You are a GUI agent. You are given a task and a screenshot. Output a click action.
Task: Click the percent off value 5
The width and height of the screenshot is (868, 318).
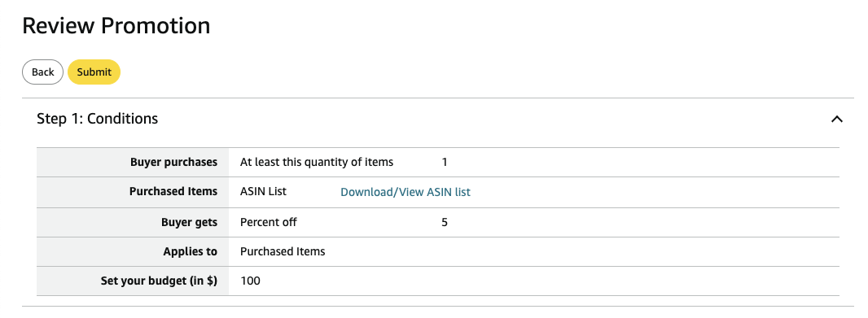tap(445, 222)
